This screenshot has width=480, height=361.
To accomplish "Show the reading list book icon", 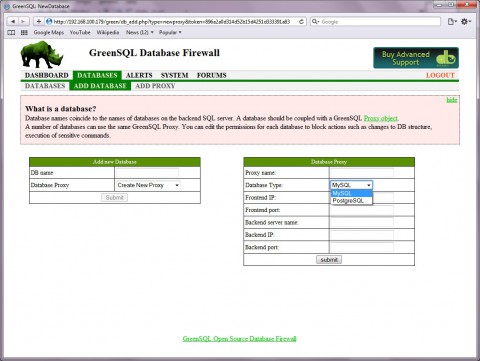I will click(11, 32).
